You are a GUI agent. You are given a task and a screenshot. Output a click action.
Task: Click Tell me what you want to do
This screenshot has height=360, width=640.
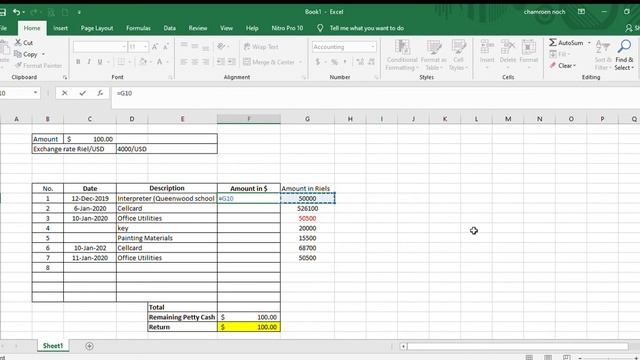367,28
